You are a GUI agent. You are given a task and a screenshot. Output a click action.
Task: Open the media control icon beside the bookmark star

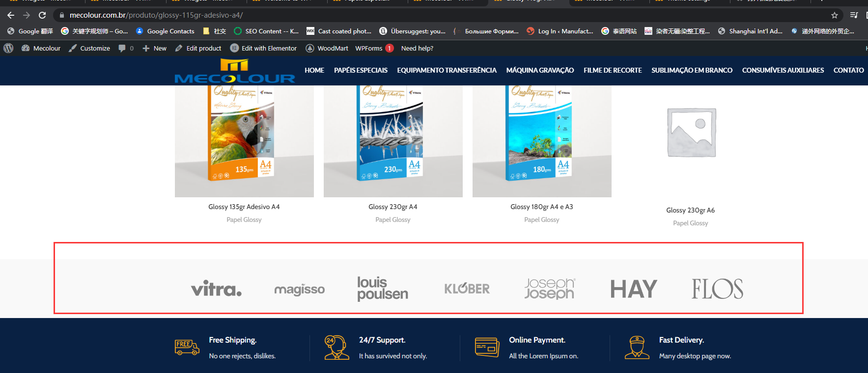pyautogui.click(x=854, y=15)
